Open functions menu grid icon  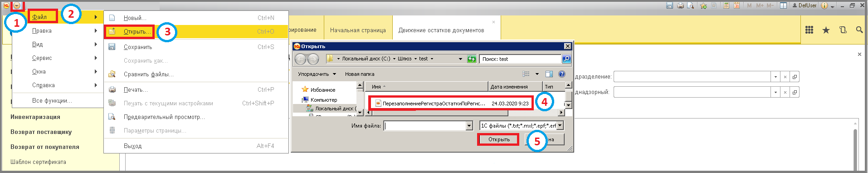click(x=809, y=30)
